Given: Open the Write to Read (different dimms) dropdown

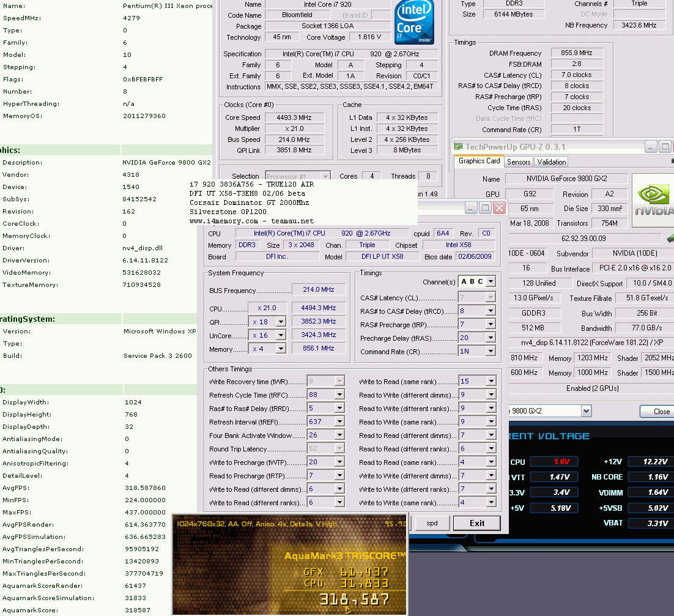Looking at the screenshot, I should pos(339,489).
